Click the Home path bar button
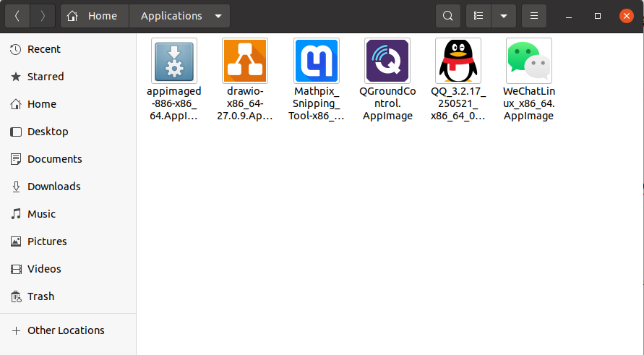644x355 pixels. (95, 16)
